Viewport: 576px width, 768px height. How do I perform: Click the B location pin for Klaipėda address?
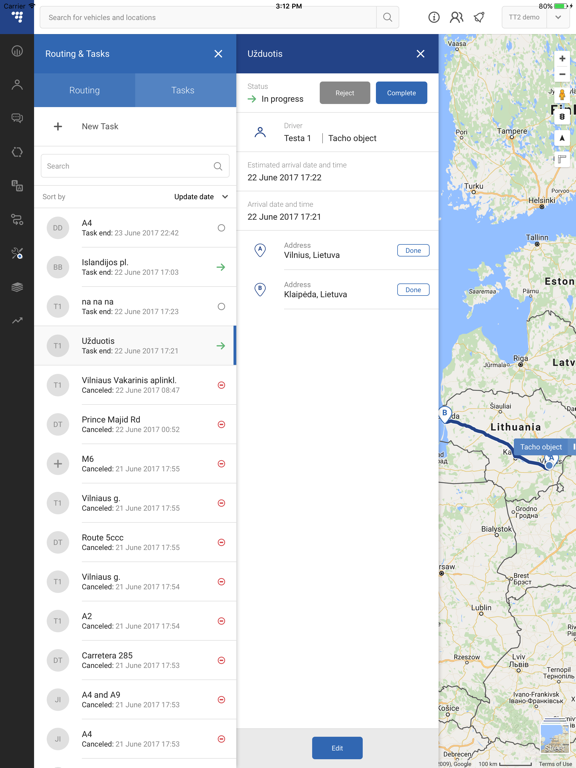tap(260, 289)
